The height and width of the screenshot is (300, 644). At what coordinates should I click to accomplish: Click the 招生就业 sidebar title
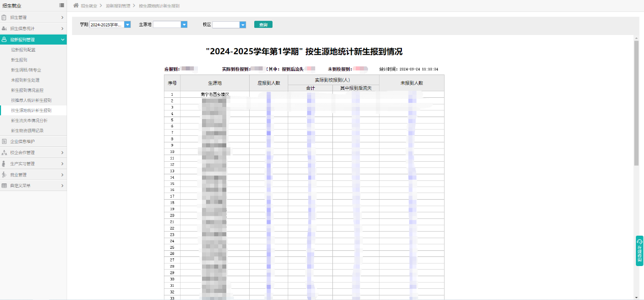pos(12,6)
